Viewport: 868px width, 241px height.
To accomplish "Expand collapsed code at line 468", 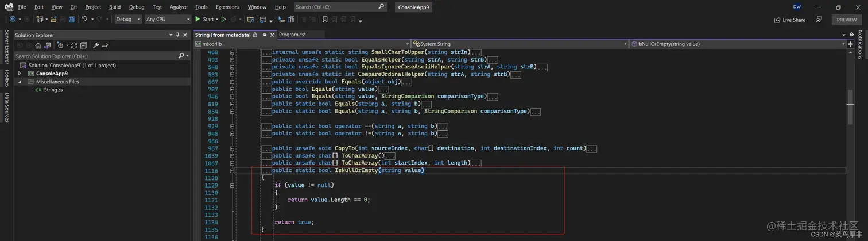I will point(232,52).
